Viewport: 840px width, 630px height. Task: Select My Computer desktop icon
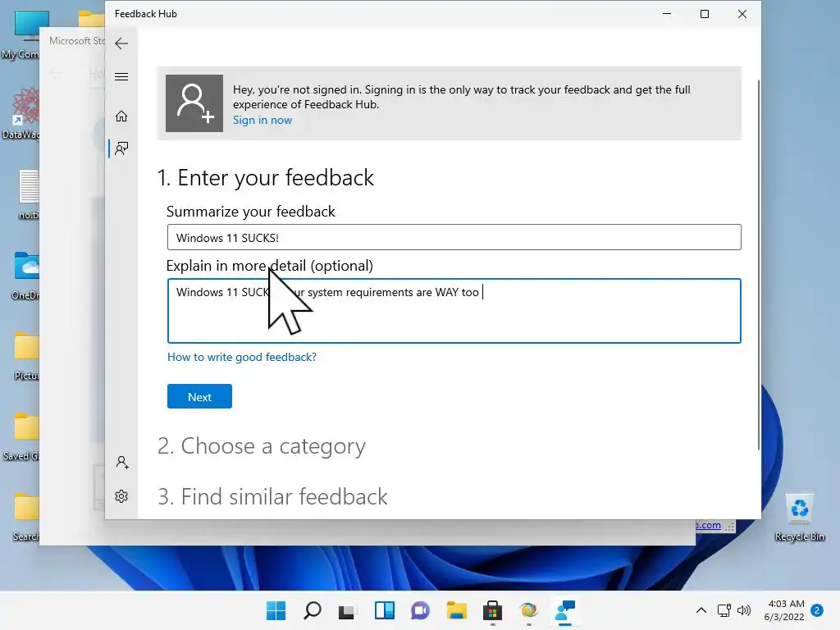(21, 34)
